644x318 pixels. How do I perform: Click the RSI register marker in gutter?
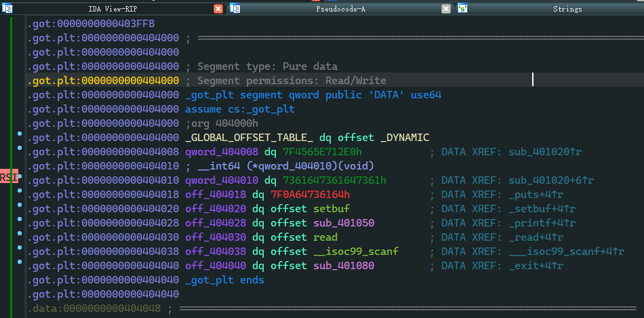click(x=9, y=178)
